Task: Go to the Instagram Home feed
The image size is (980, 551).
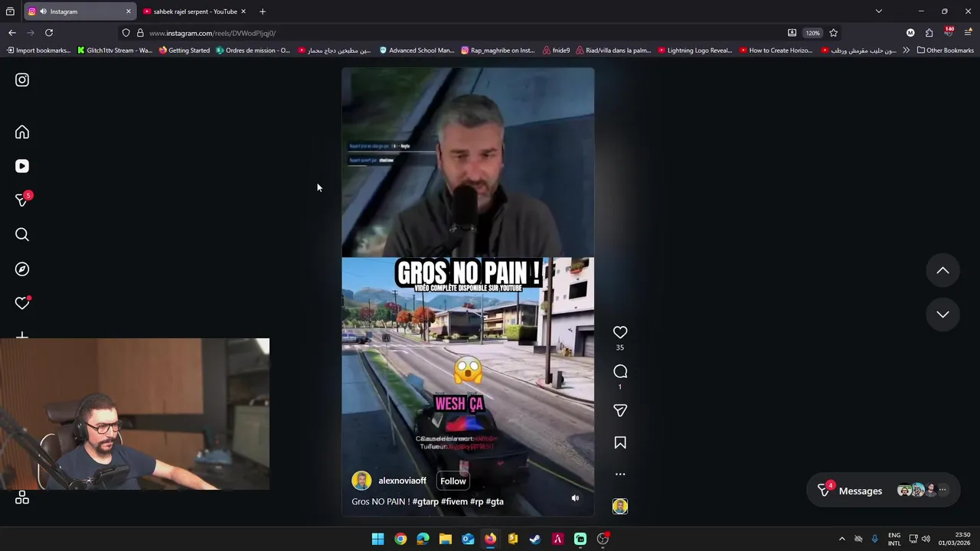Action: tap(22, 132)
